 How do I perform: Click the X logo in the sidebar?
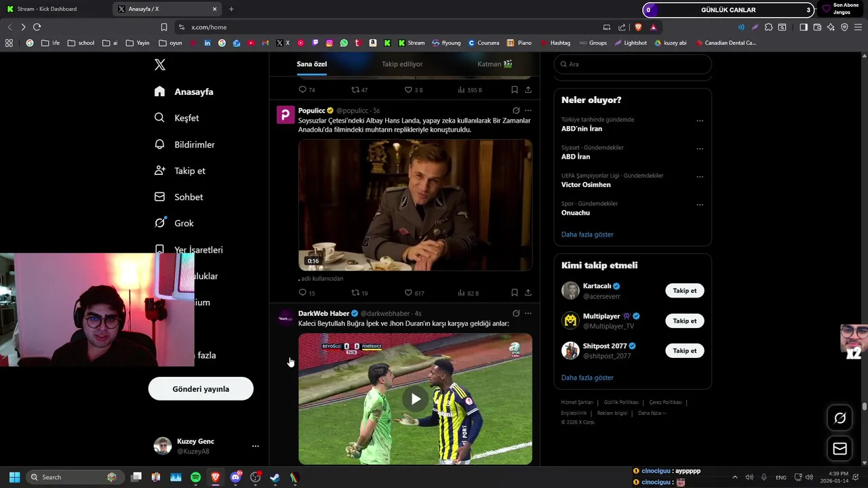click(x=160, y=65)
